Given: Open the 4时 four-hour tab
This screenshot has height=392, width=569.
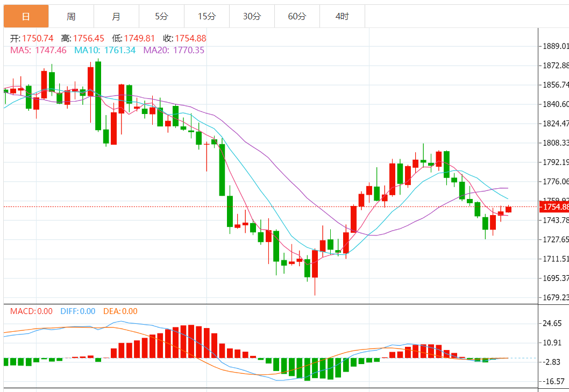Looking at the screenshot, I should click(x=342, y=16).
